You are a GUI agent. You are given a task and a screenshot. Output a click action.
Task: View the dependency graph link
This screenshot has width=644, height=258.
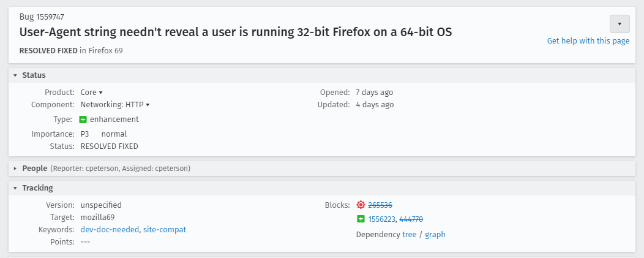435,235
